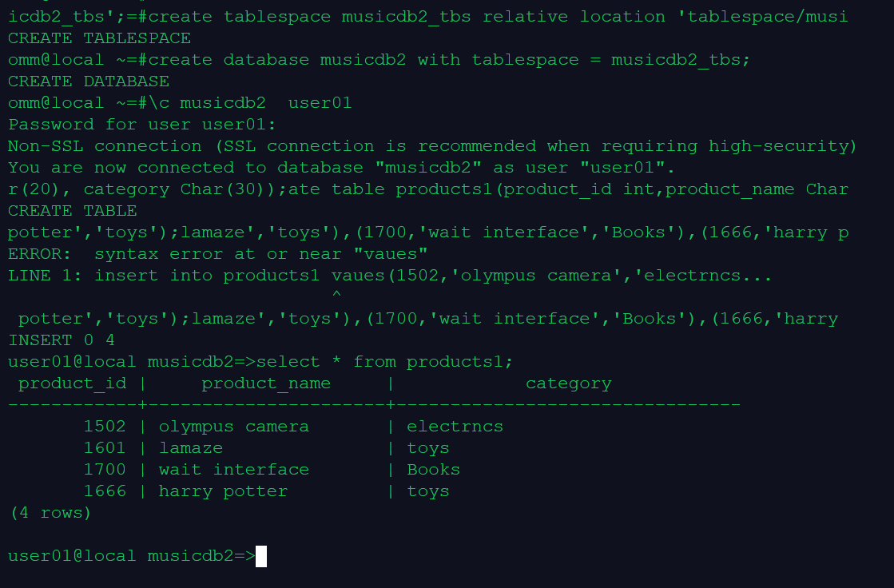Click the INSERT 0 4 result line
The height and width of the screenshot is (588, 894).
(62, 340)
